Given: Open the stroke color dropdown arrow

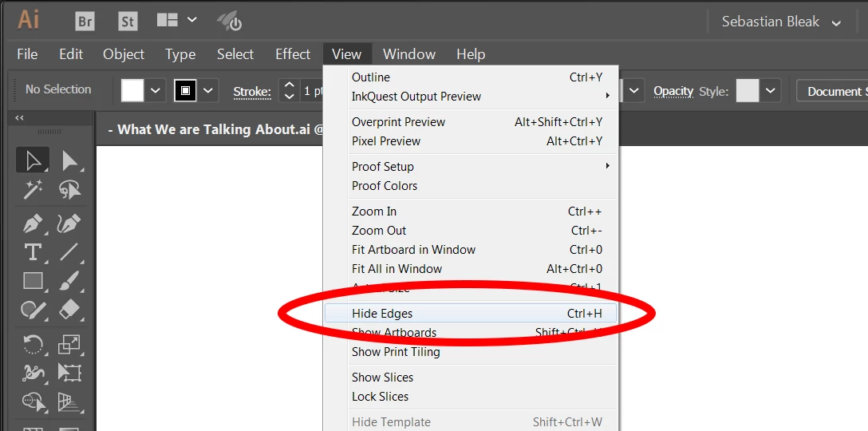Looking at the screenshot, I should point(208,91).
